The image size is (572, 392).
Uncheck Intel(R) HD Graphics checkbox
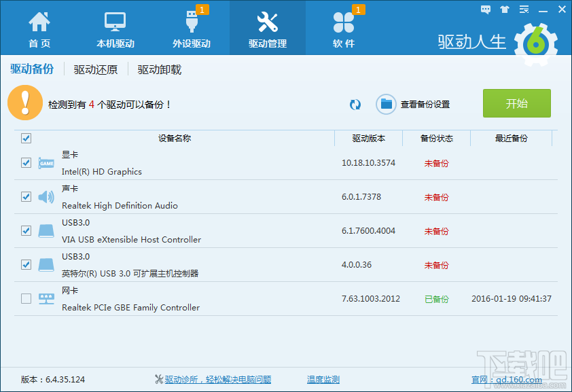(x=26, y=162)
